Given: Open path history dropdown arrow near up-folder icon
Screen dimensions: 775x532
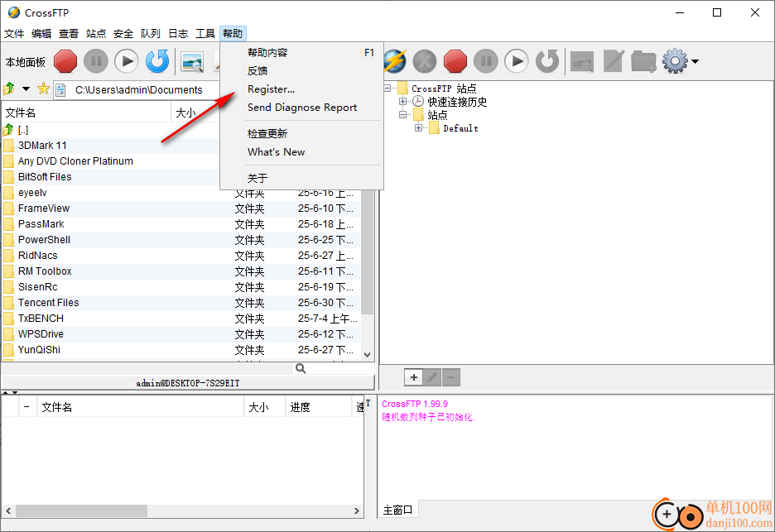Looking at the screenshot, I should point(26,89).
